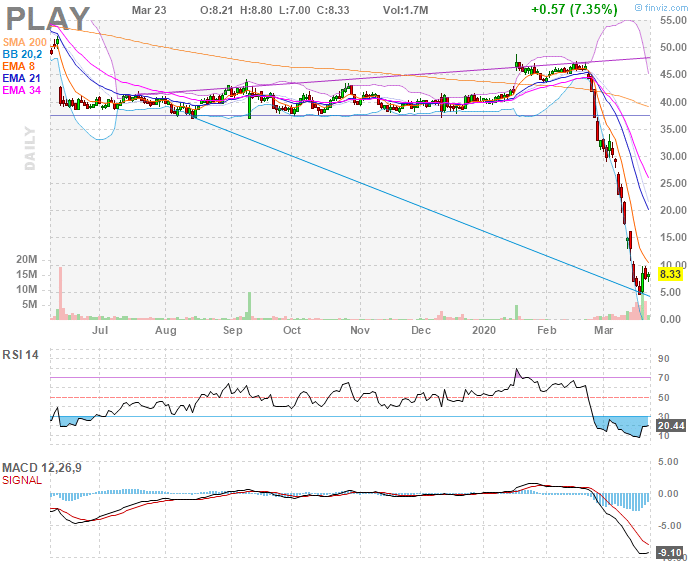This screenshot has height=566, width=700.
Task: Click the RSI 70 overbought level label
Action: tap(664, 378)
